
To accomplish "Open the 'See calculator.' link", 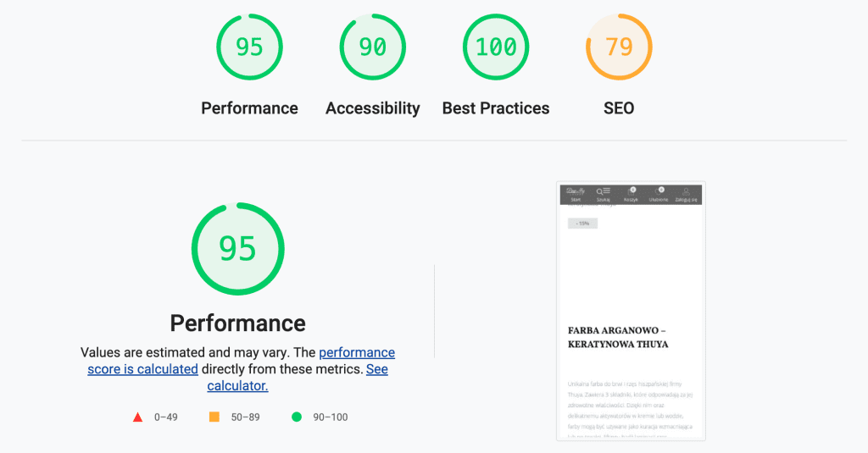I will [298, 378].
